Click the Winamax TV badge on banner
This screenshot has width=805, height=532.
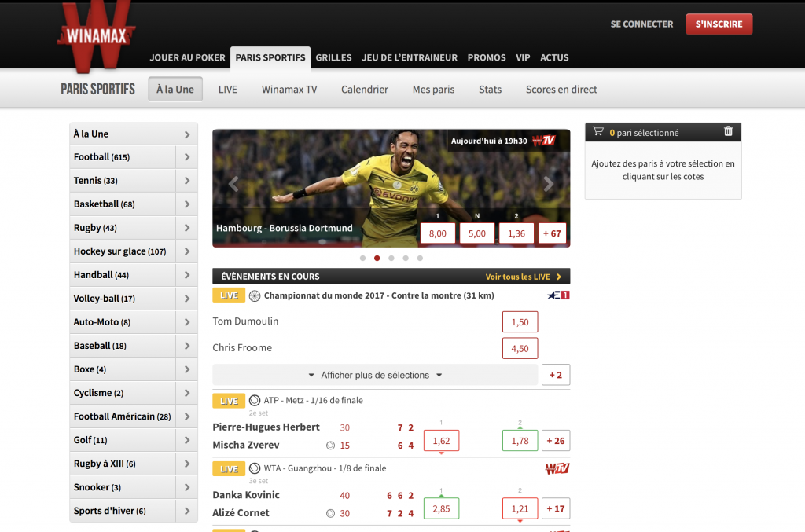[x=544, y=140]
